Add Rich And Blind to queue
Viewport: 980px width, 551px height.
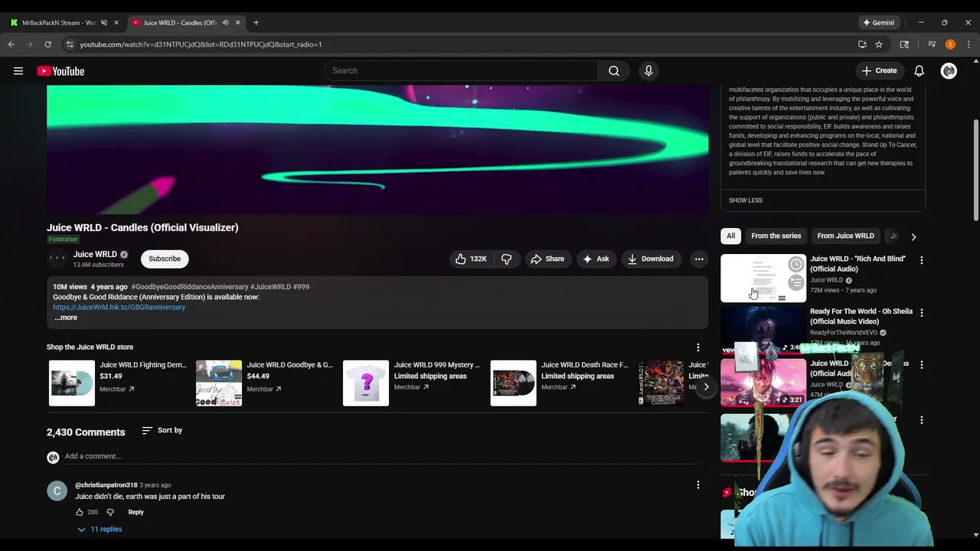tap(796, 283)
